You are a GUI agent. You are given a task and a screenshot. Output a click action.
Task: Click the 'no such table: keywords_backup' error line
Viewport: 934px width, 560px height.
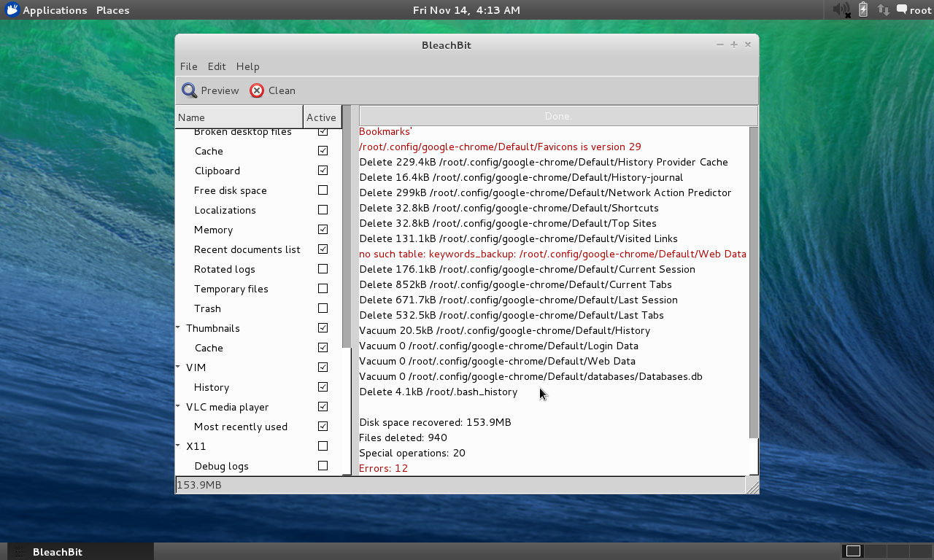tap(552, 254)
